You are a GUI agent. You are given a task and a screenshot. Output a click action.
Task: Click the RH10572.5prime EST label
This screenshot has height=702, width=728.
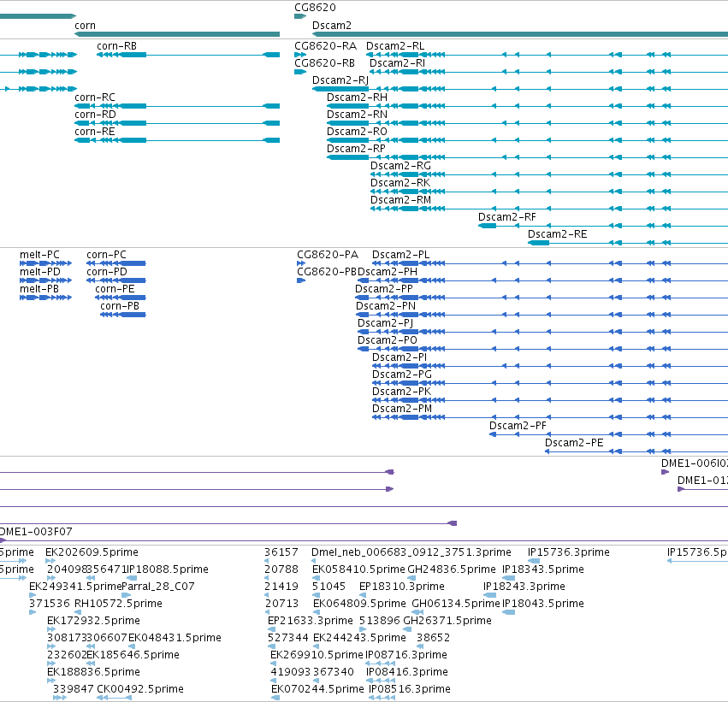[x=118, y=605]
